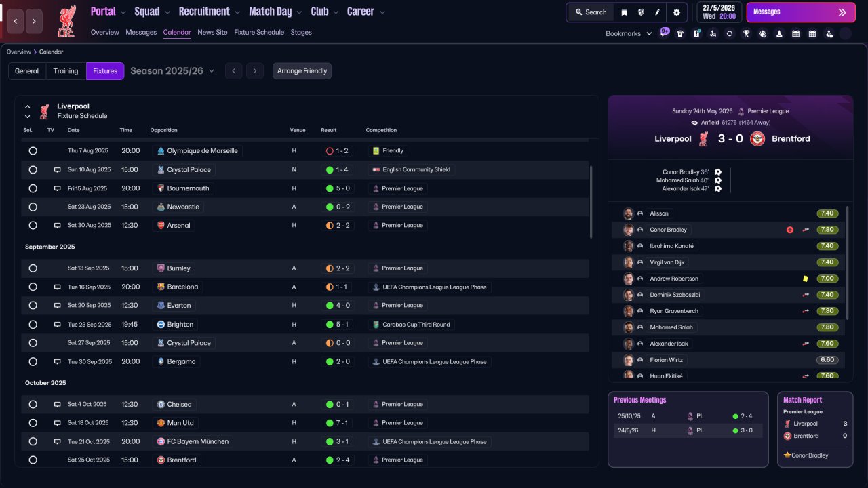Click the date and time display 27/5/2026
Viewport: 868px width, 488px height.
point(719,12)
